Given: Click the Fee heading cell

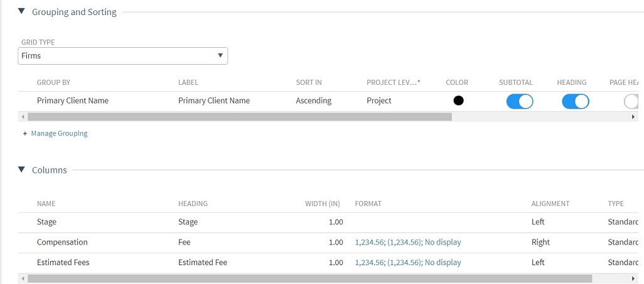Looking at the screenshot, I should click(184, 242).
